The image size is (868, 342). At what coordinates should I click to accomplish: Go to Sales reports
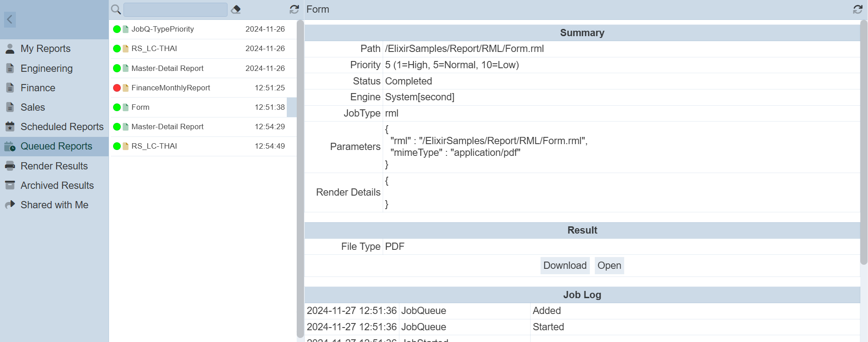tap(33, 107)
